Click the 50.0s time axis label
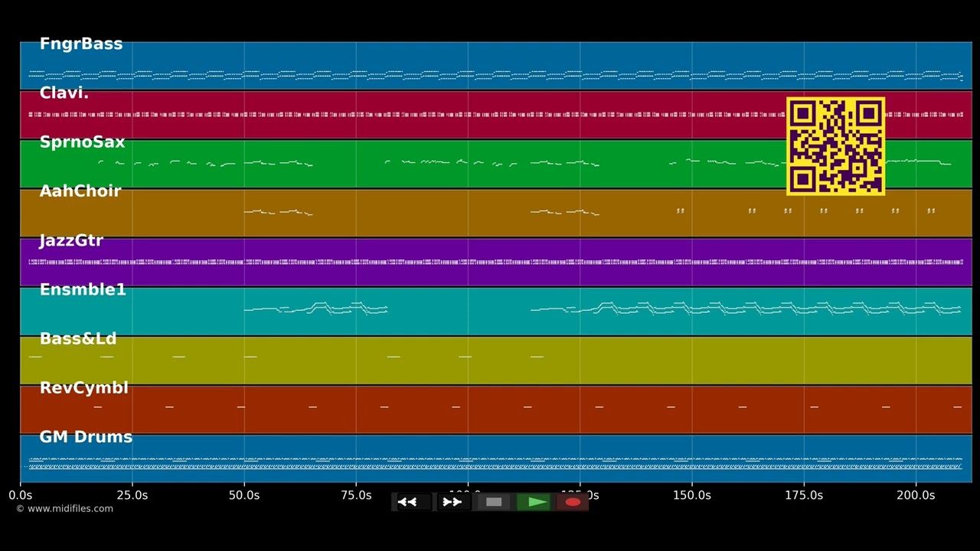980x551 pixels. pos(244,495)
